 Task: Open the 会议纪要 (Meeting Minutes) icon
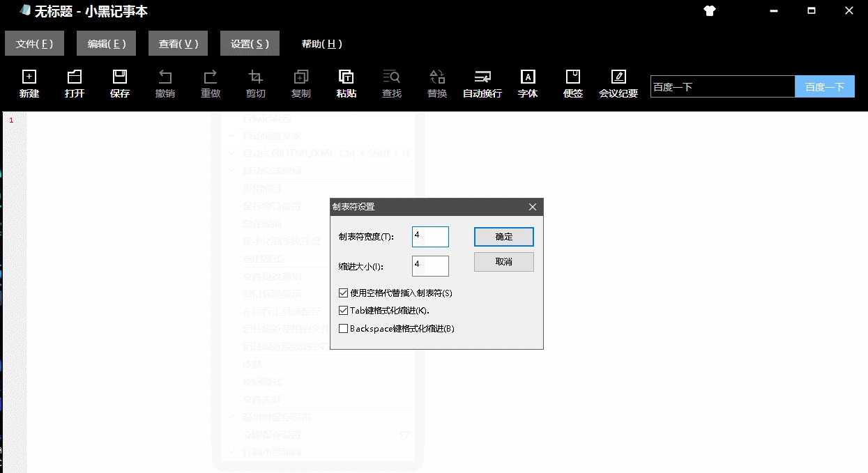click(618, 82)
